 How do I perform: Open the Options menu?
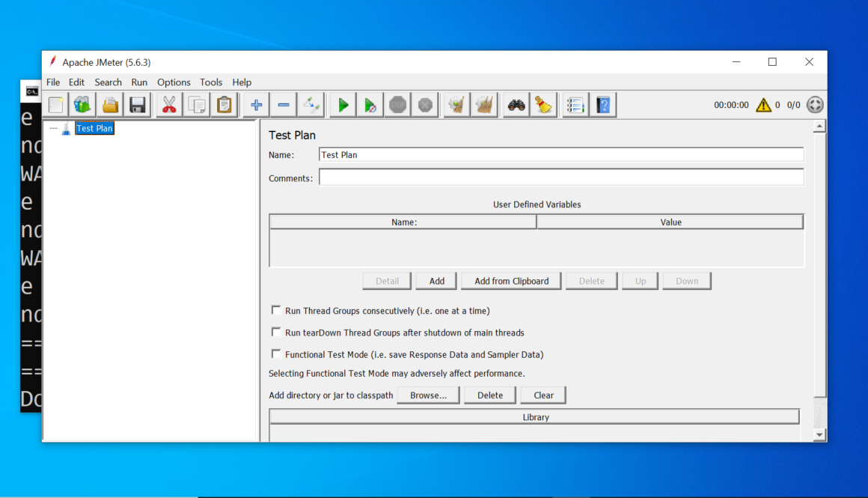(x=174, y=82)
